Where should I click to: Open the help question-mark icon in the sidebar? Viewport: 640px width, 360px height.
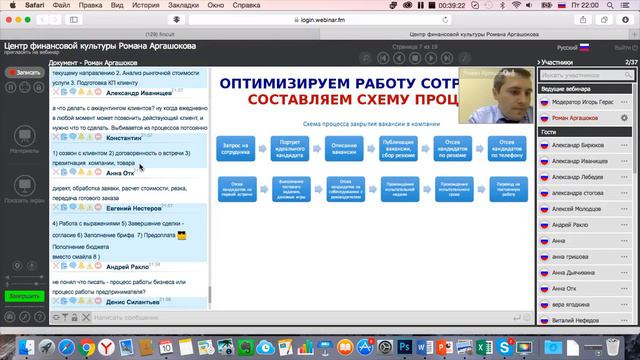[39, 316]
